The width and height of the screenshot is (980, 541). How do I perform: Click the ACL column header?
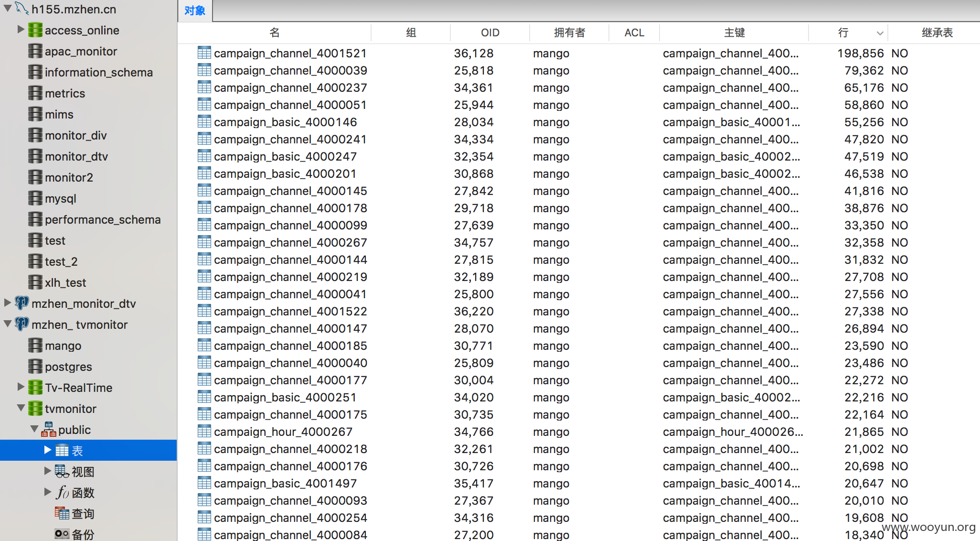pos(634,32)
